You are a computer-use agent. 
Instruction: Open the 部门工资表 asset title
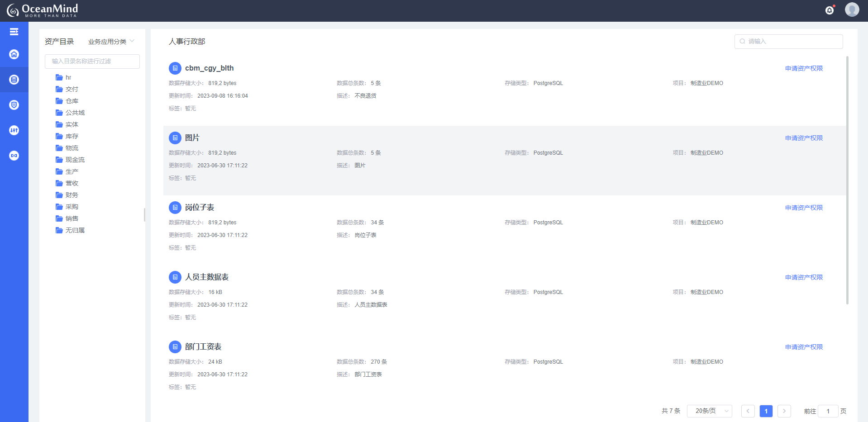203,347
